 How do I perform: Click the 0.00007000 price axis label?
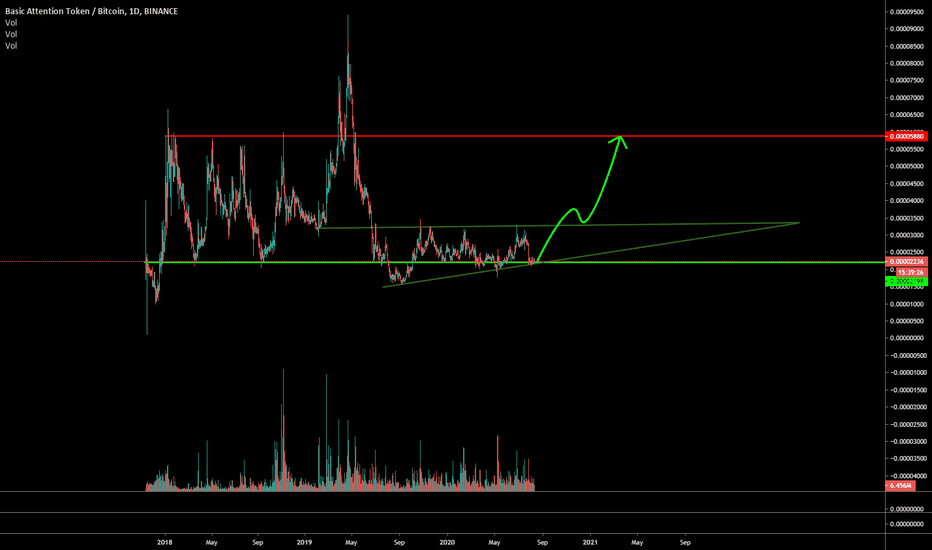pyautogui.click(x=907, y=98)
